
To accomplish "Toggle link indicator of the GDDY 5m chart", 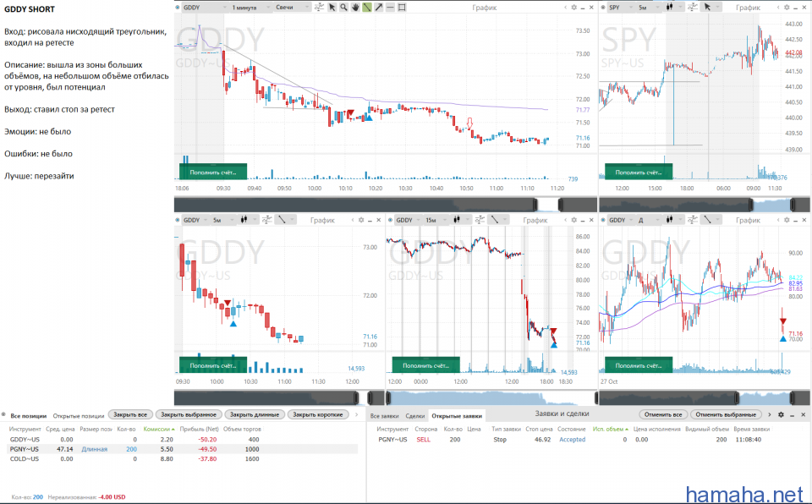I will pyautogui.click(x=178, y=220).
